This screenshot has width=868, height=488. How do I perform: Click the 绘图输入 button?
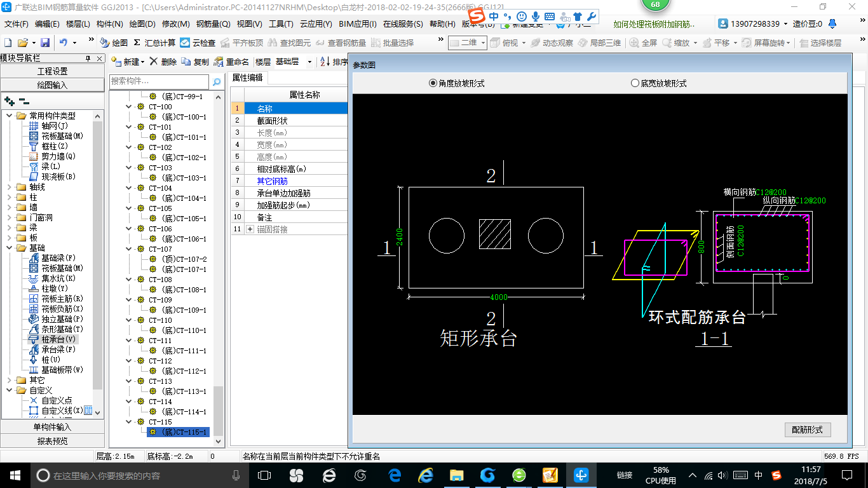pos(52,85)
